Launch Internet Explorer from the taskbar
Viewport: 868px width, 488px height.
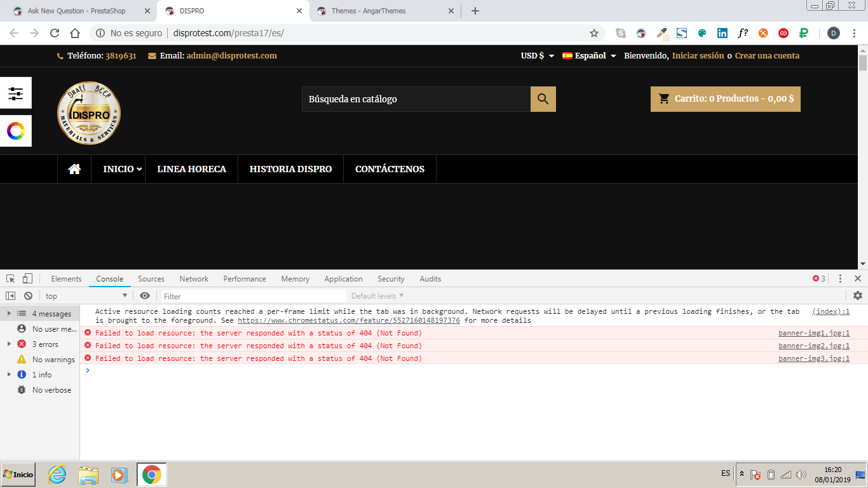[57, 475]
